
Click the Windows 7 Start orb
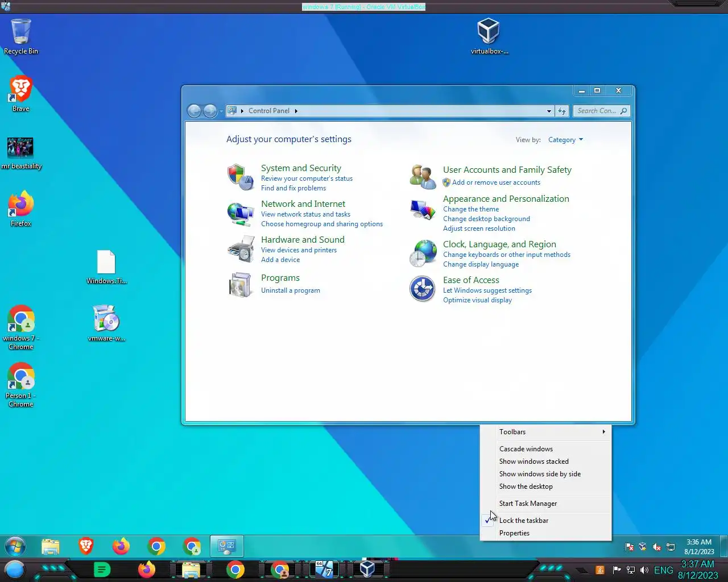[15, 547]
